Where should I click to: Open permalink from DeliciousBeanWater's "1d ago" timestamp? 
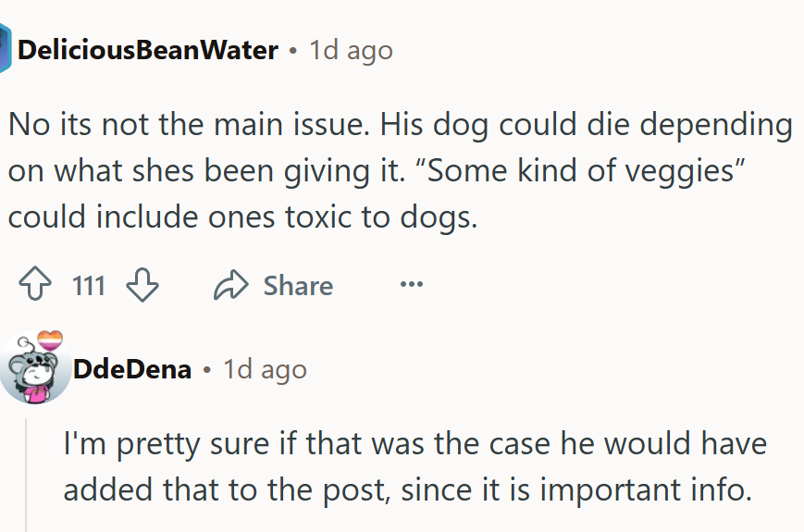pyautogui.click(x=351, y=50)
